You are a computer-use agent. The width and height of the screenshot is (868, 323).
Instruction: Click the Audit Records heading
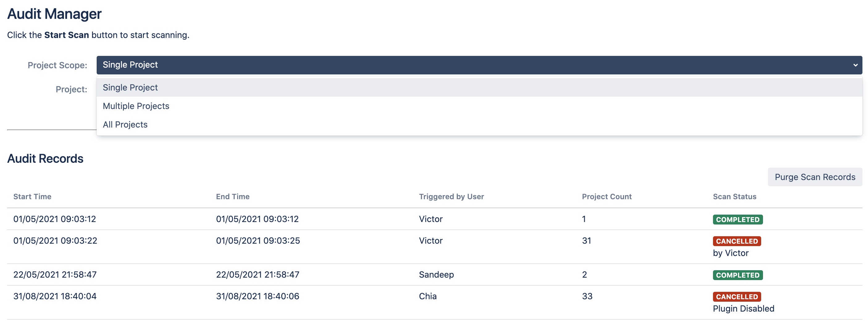(45, 159)
